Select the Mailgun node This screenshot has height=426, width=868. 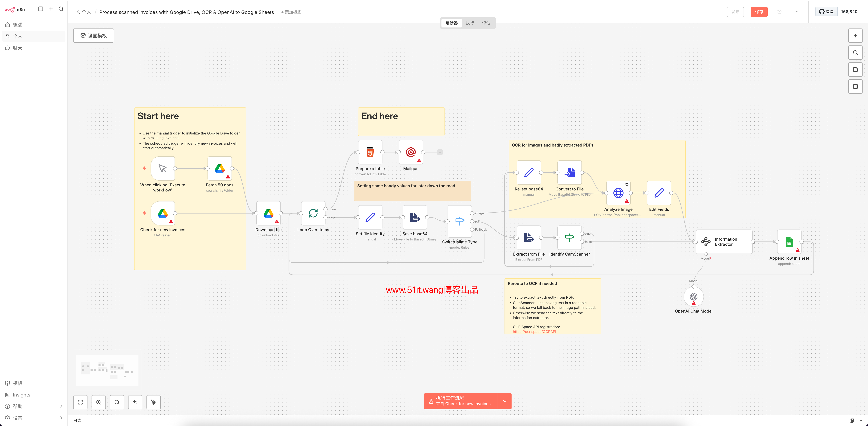coord(410,152)
